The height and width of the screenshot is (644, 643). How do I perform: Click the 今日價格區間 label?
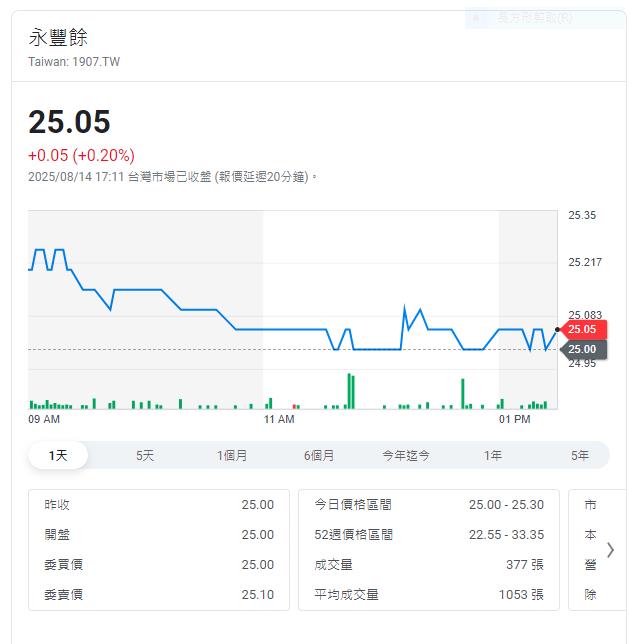pyautogui.click(x=353, y=504)
